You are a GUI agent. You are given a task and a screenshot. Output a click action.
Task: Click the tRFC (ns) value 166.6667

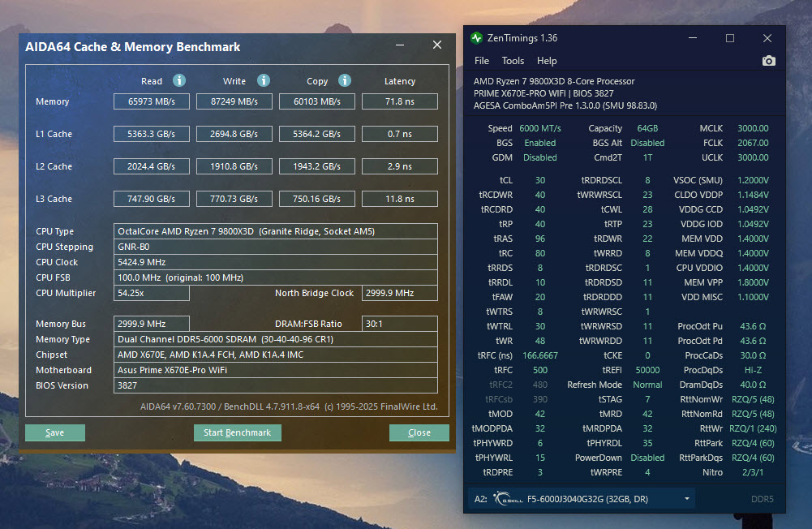pos(540,355)
